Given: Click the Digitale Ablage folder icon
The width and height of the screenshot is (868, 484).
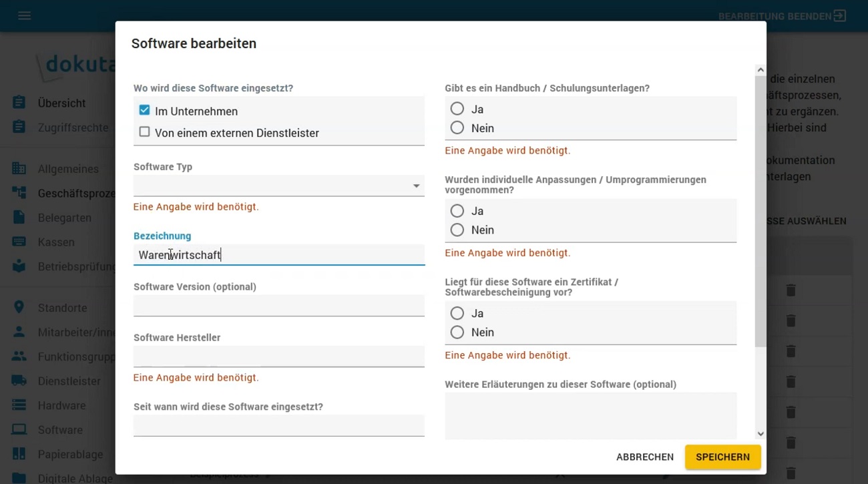Looking at the screenshot, I should pos(19,478).
